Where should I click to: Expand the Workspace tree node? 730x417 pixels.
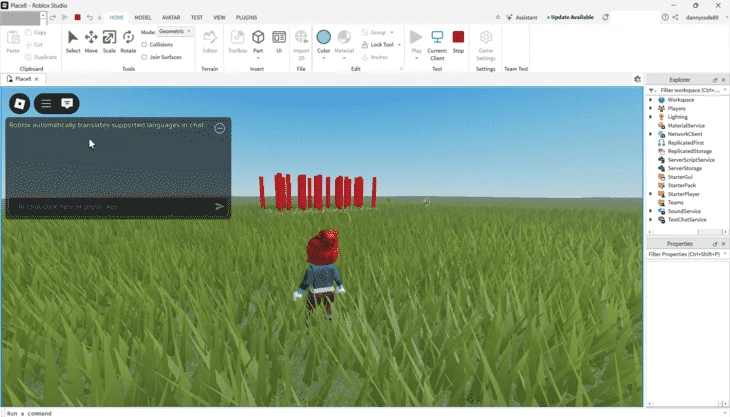651,100
